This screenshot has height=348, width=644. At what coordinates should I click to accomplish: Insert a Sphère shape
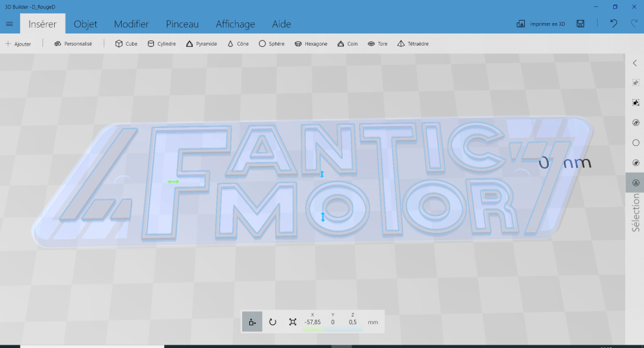[x=271, y=44]
